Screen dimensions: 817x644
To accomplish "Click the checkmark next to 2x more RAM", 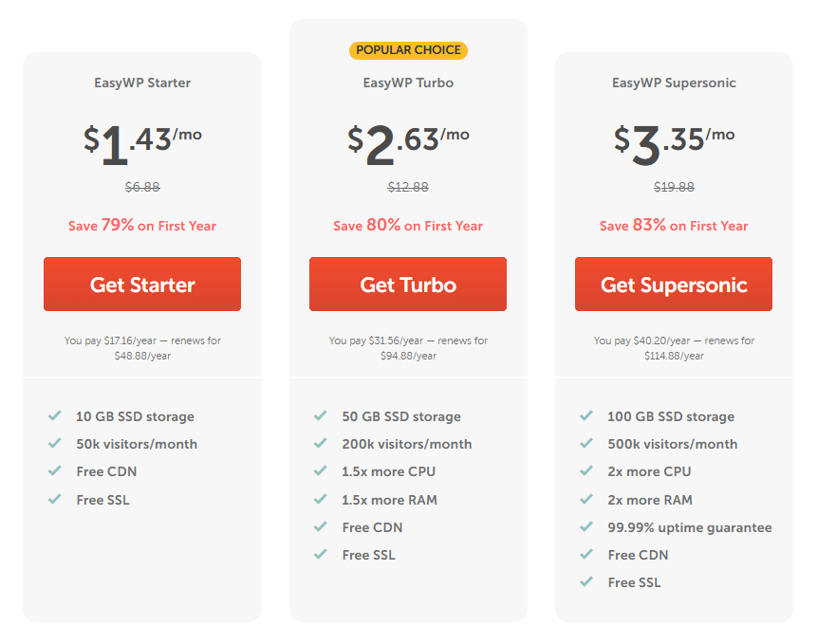I will [x=586, y=500].
